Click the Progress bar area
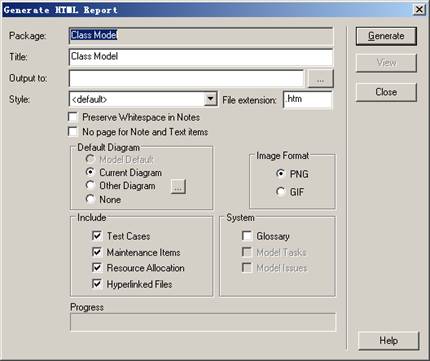The height and width of the screenshot is (361, 430). pos(203,322)
